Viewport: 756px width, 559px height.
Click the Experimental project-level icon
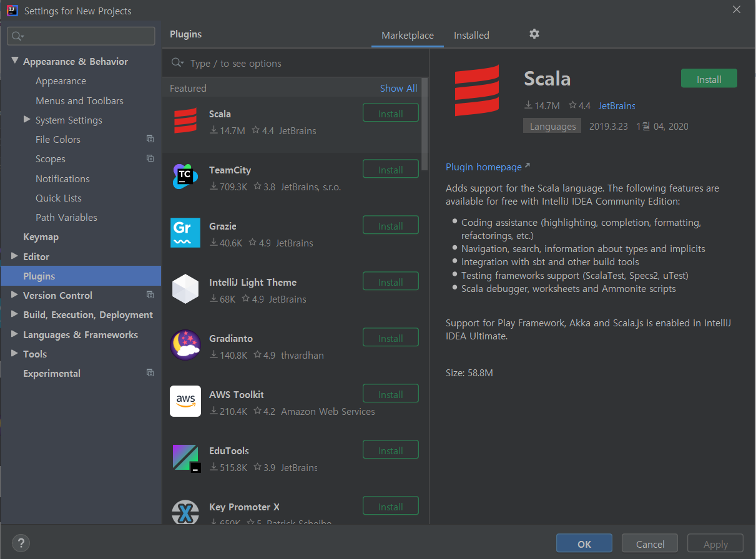point(150,372)
